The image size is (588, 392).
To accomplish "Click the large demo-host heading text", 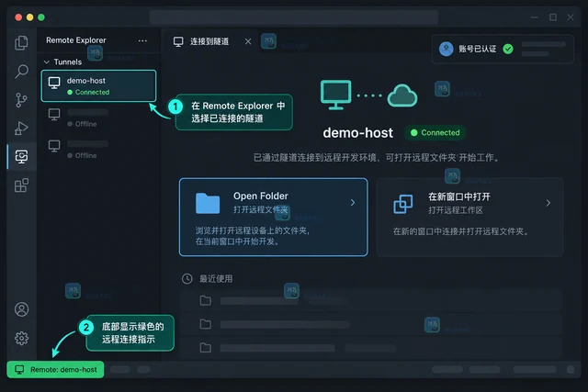I will click(x=357, y=133).
